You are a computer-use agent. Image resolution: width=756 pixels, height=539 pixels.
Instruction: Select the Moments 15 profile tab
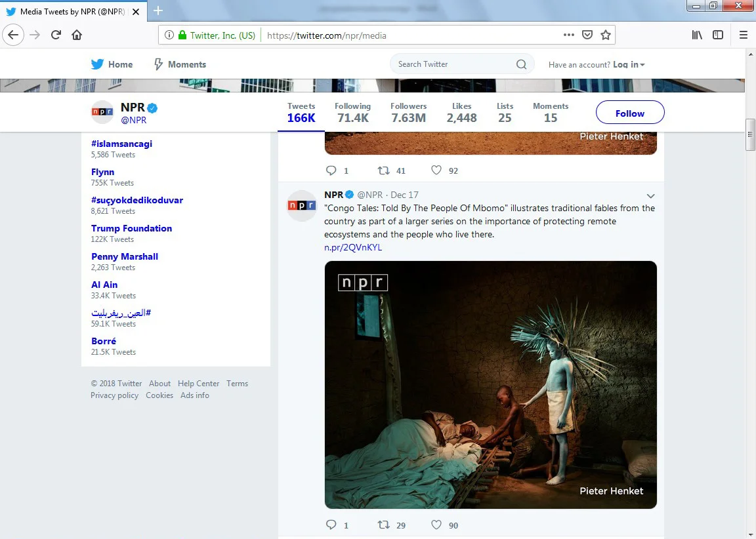coord(550,112)
